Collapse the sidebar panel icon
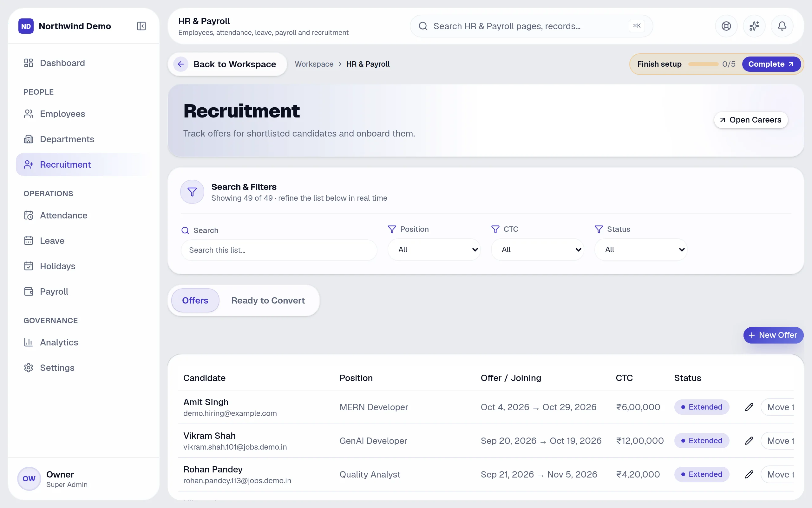 click(141, 26)
